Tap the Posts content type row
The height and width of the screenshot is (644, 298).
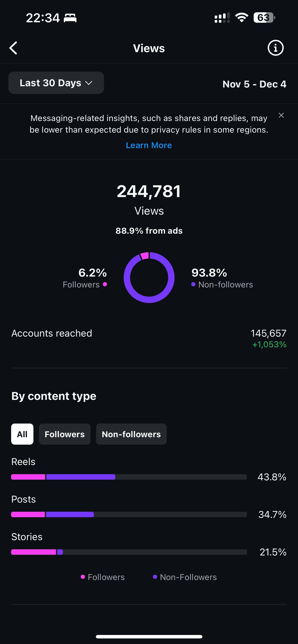149,507
